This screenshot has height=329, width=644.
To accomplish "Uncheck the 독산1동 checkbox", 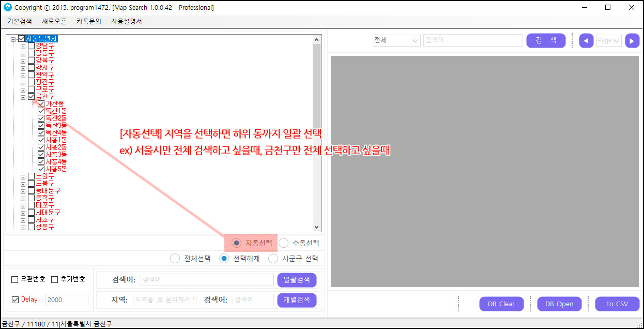I will tap(41, 111).
